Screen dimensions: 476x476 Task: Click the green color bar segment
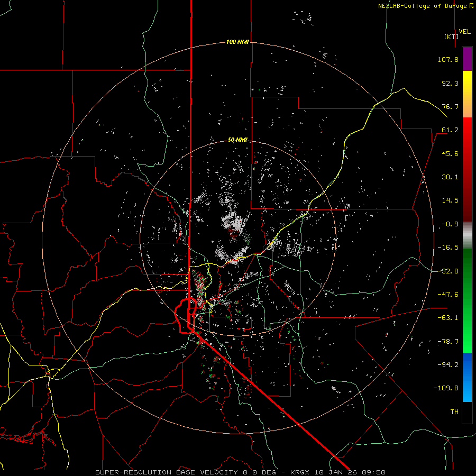tap(467, 300)
